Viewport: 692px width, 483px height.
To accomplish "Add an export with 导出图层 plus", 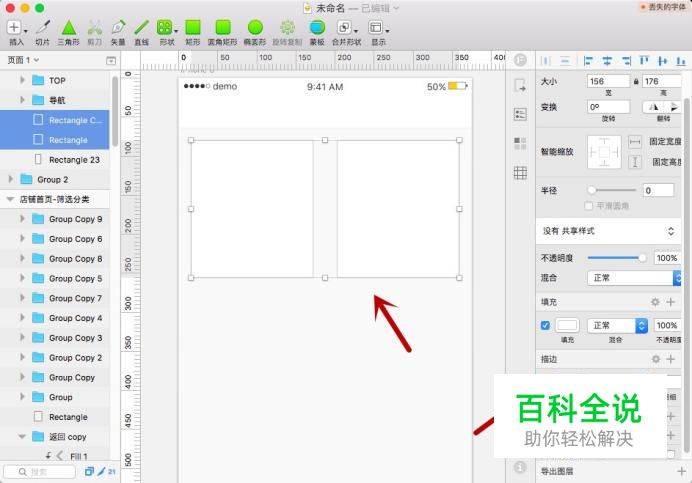I will (x=681, y=472).
